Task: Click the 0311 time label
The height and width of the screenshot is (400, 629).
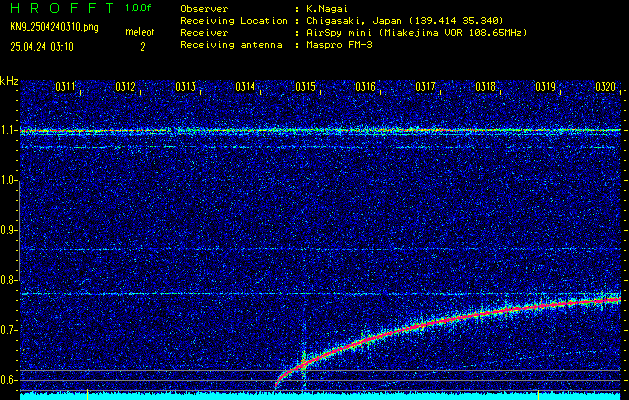Action: tap(65, 86)
